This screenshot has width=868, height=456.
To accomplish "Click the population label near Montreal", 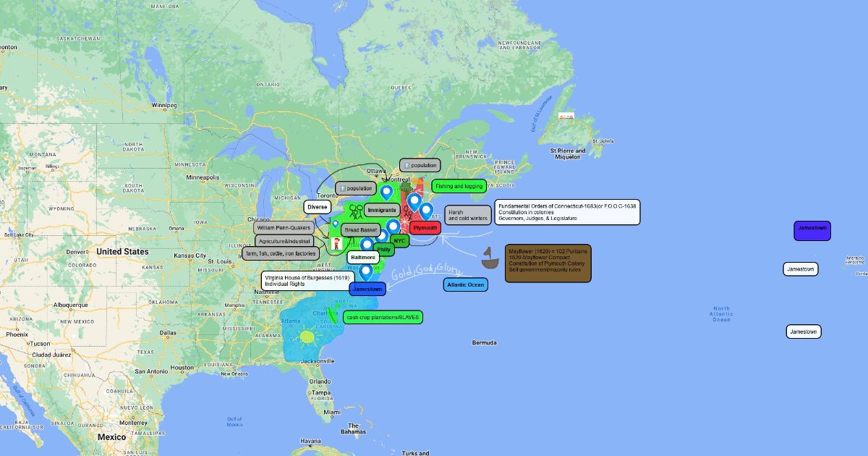I will 420,165.
